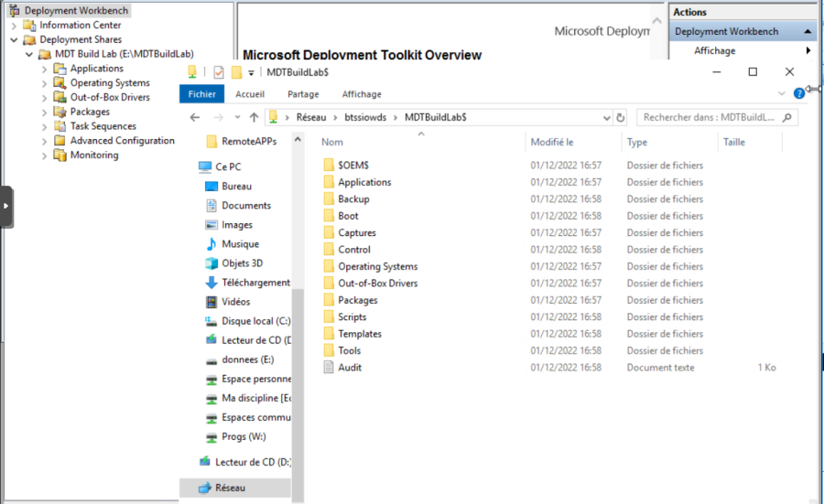This screenshot has height=504, width=824.
Task: Open the Affichage ribbon tab in Explorer
Action: (362, 94)
